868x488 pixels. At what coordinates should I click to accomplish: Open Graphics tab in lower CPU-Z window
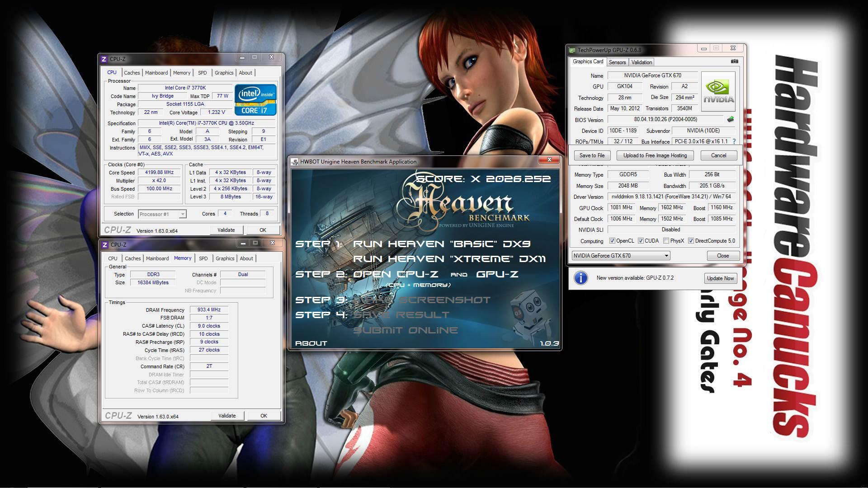point(225,258)
